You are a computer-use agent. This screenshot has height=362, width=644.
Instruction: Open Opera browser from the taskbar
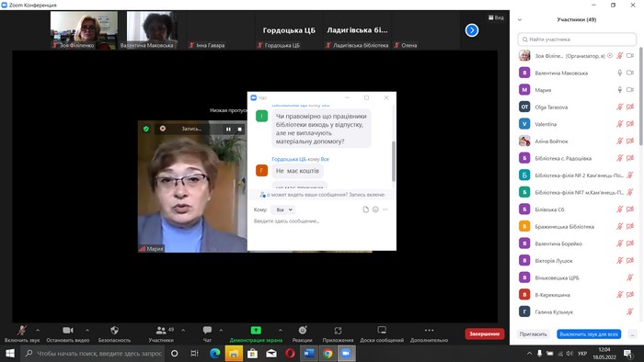click(x=290, y=354)
